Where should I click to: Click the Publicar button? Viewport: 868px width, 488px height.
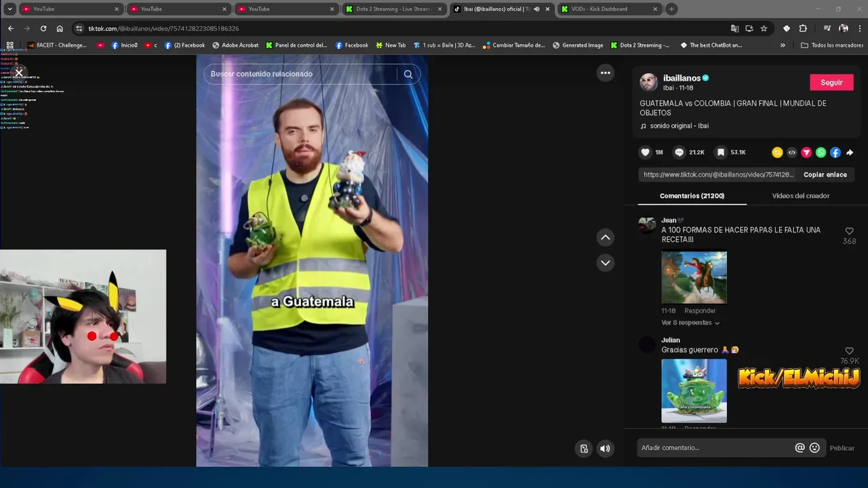click(842, 448)
